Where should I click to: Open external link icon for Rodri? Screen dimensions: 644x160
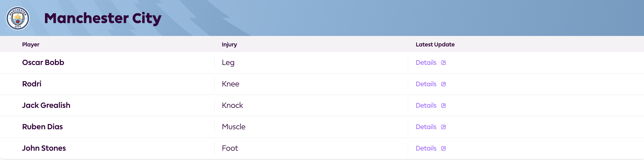[x=443, y=84]
